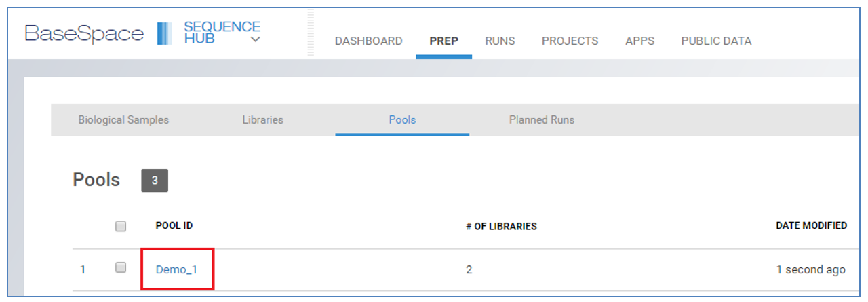
Task: Go to the Runs menu
Action: (x=500, y=41)
